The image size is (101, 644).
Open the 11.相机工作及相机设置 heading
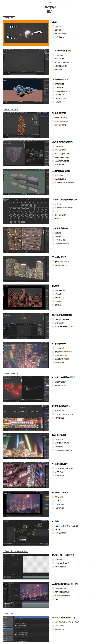click(62, 315)
